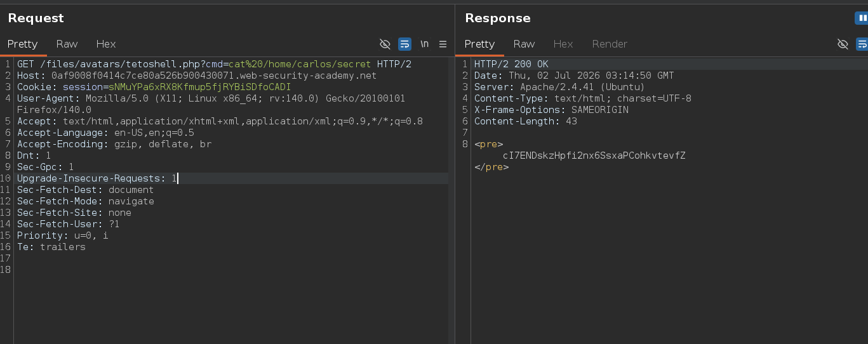Toggle word wrap icon in Request panel
The image size is (868, 344).
tap(404, 44)
